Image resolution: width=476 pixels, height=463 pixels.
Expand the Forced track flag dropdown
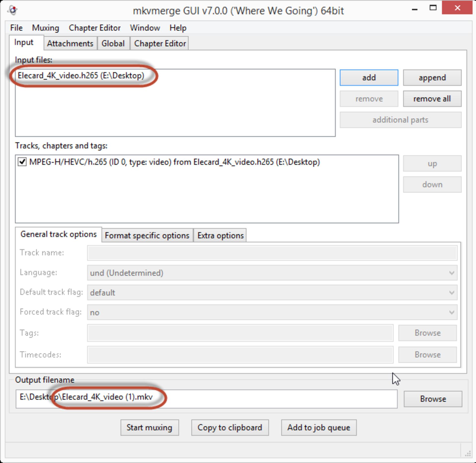[x=272, y=312]
